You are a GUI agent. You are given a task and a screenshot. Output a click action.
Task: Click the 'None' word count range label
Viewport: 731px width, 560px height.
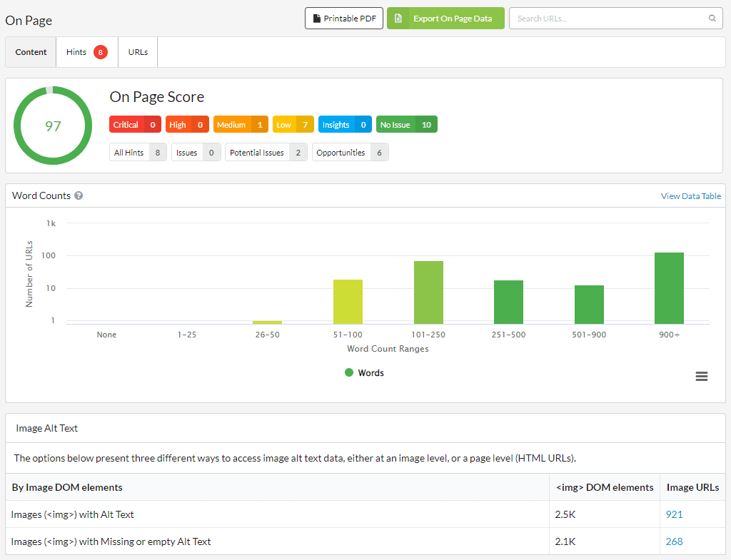106,335
